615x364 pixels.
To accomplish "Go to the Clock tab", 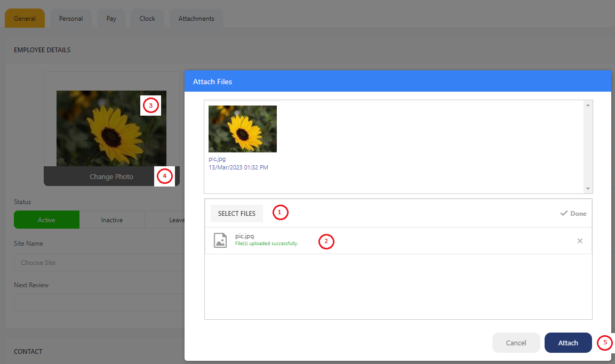I will (147, 19).
